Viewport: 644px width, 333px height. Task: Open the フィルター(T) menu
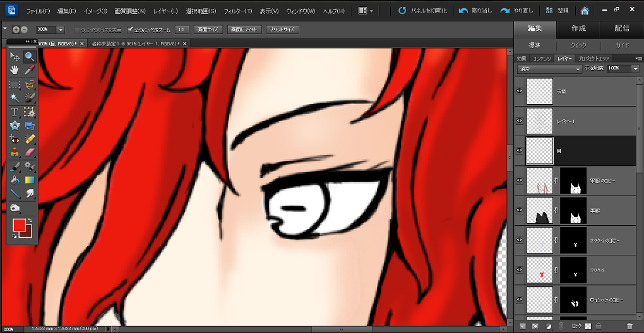[237, 11]
